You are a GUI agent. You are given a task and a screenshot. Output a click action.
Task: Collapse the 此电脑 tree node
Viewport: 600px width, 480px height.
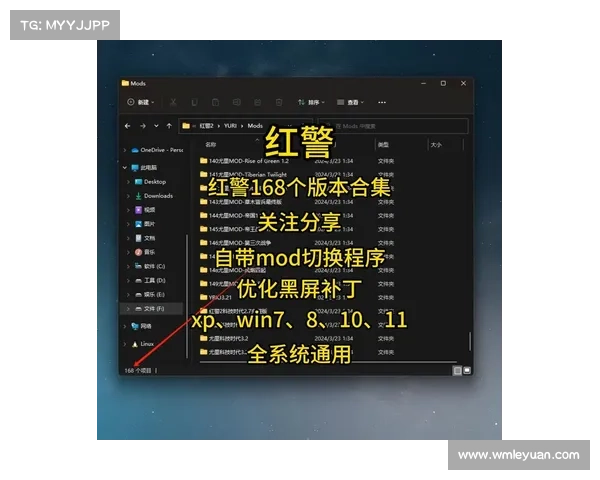(125, 168)
